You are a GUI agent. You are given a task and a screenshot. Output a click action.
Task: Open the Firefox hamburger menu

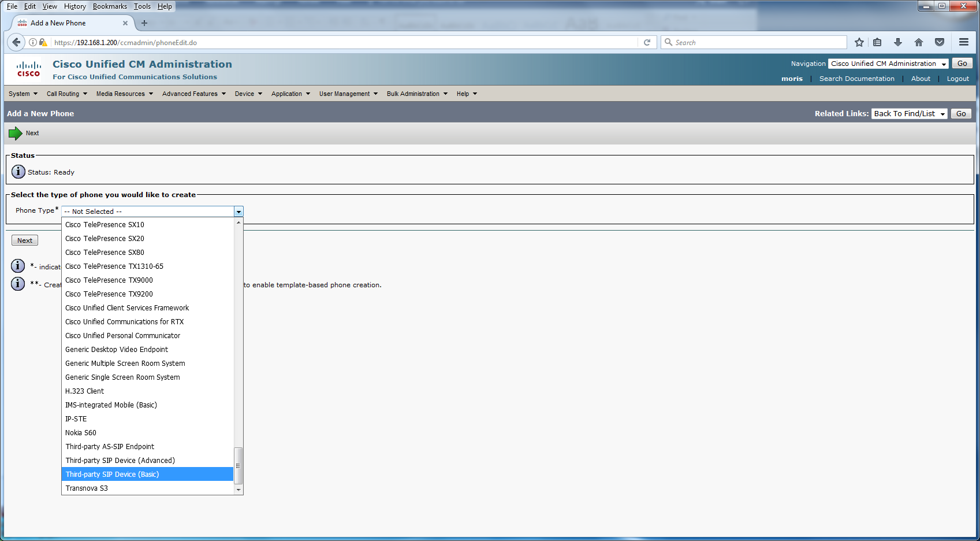pyautogui.click(x=964, y=42)
